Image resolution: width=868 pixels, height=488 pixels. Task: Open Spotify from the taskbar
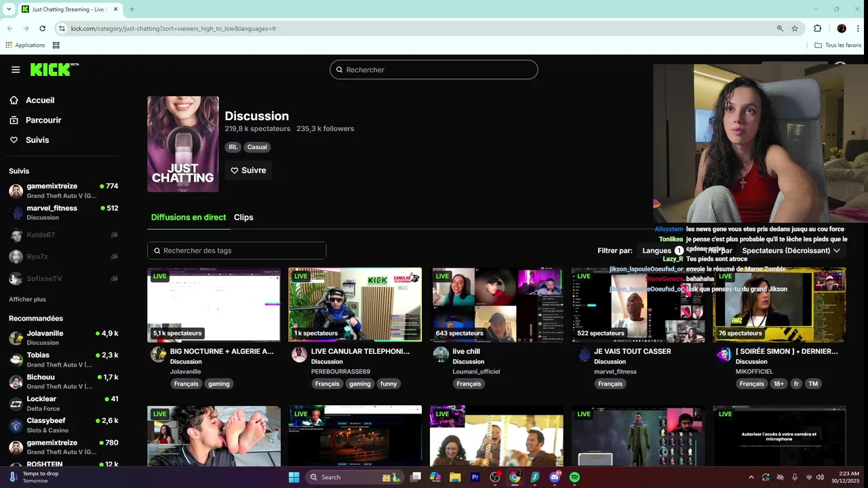pos(574,477)
